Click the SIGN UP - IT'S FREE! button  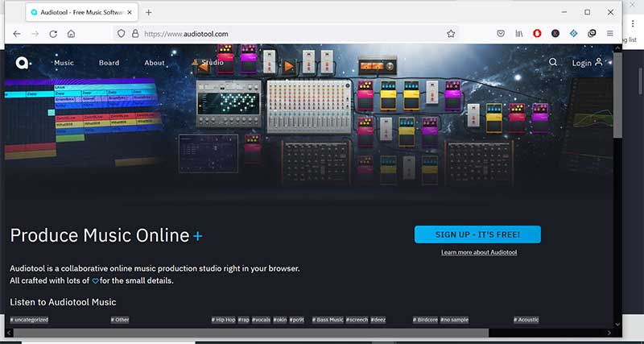[x=477, y=234]
